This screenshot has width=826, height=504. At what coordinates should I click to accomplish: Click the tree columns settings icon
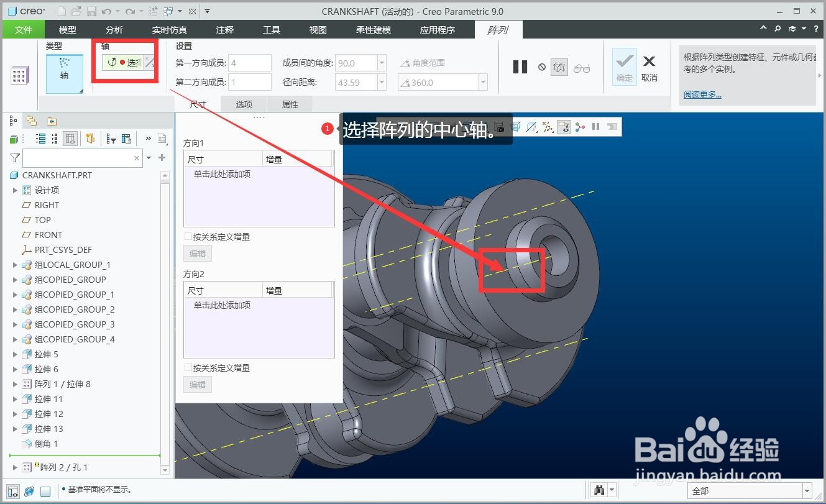[x=127, y=139]
